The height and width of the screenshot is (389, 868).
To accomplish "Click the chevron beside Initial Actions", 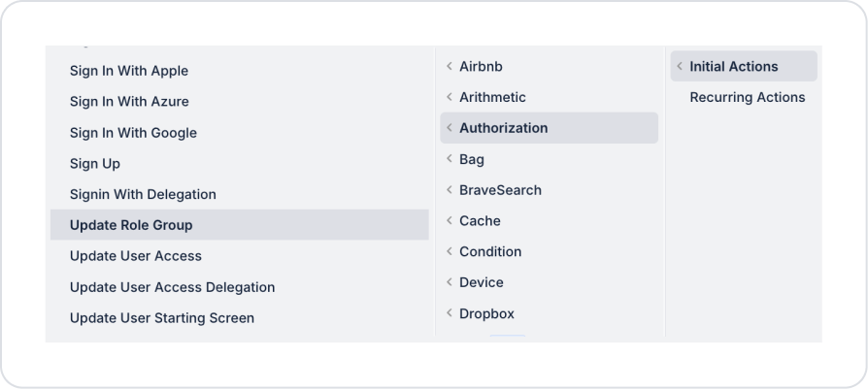I will pos(680,67).
